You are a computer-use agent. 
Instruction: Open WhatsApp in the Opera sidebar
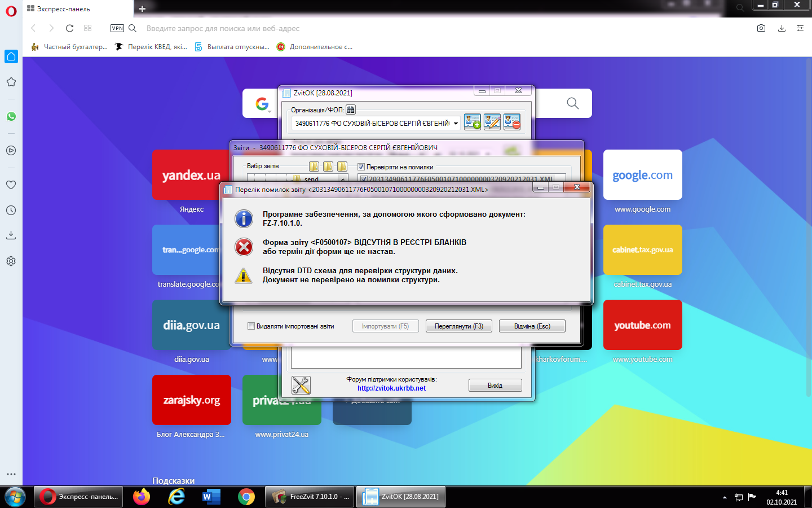(11, 116)
